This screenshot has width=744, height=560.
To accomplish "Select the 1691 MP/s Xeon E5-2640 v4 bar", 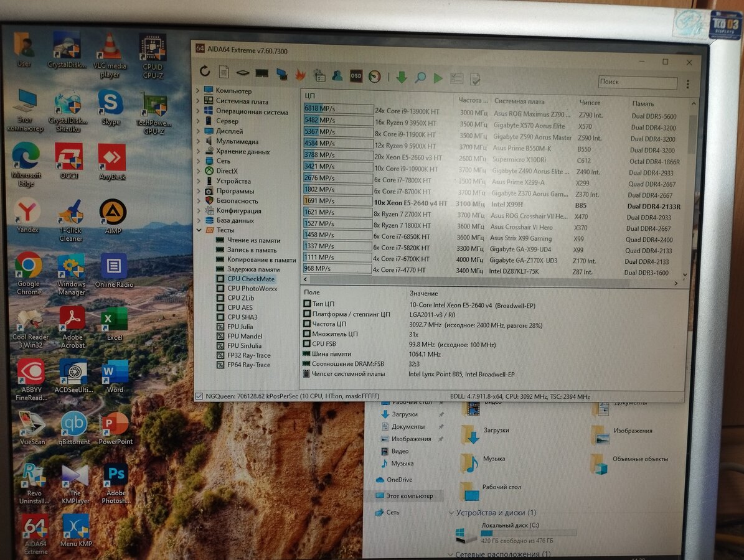I will point(338,200).
